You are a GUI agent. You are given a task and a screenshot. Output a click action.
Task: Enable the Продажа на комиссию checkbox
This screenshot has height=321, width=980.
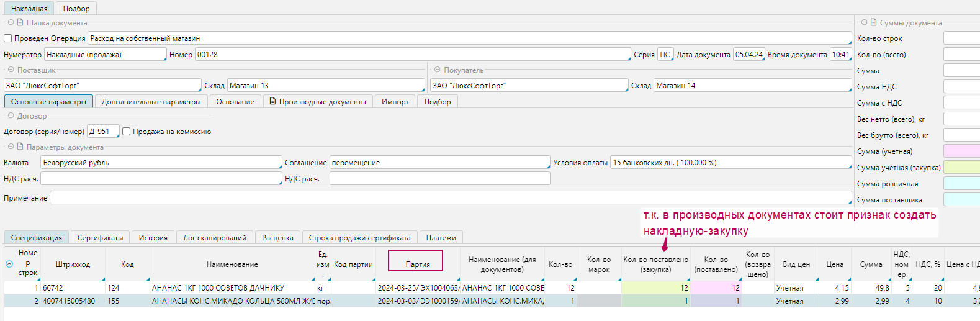coord(127,132)
